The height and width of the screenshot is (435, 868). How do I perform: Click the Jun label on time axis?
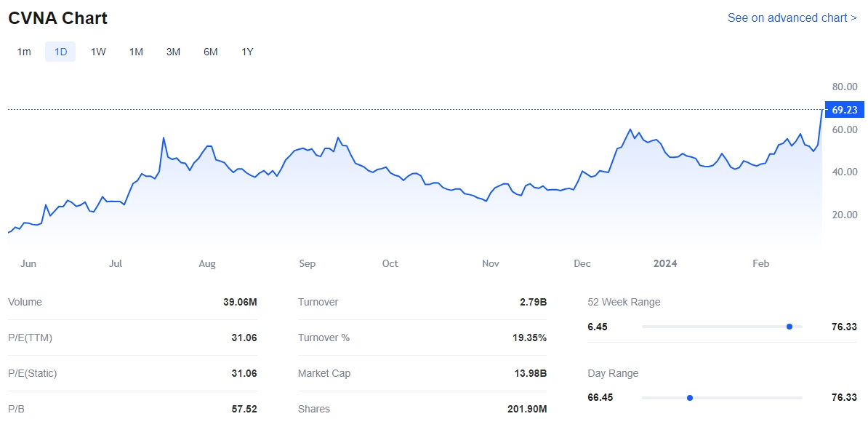[28, 263]
